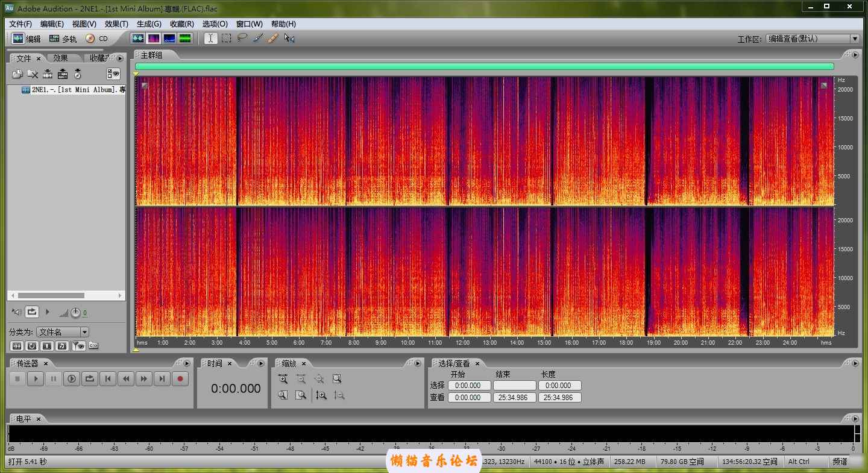This screenshot has width=868, height=473.
Task: Click the transport Play button
Action: point(36,379)
